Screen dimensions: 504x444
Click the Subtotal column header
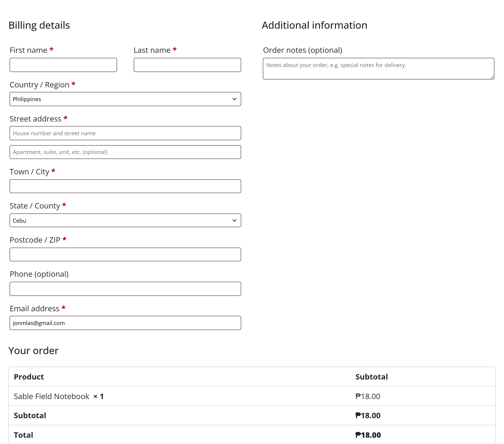372,377
